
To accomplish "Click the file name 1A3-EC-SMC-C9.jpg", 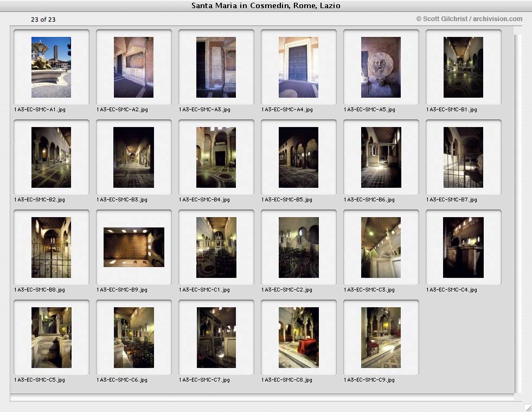I will [x=369, y=380].
